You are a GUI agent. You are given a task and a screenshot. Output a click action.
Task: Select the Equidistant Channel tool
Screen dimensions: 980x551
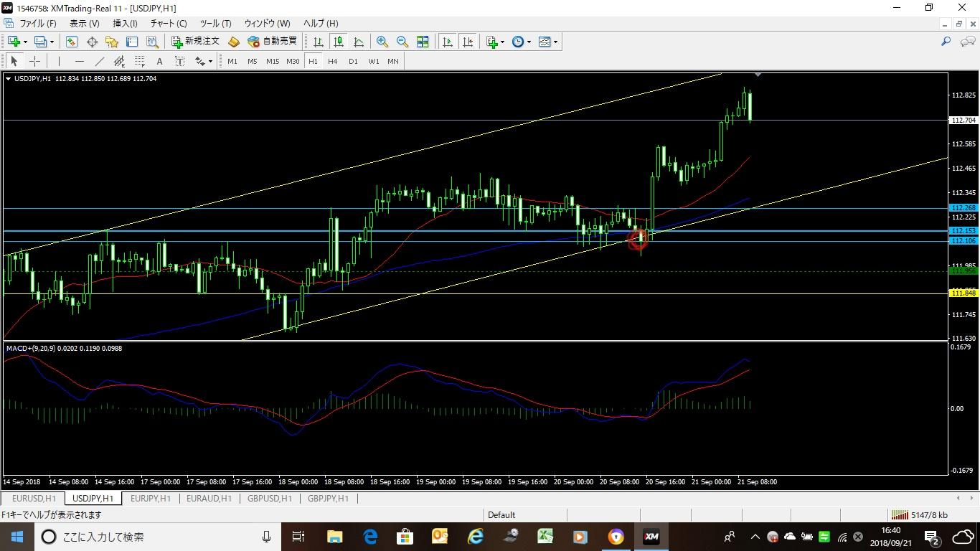tap(119, 61)
